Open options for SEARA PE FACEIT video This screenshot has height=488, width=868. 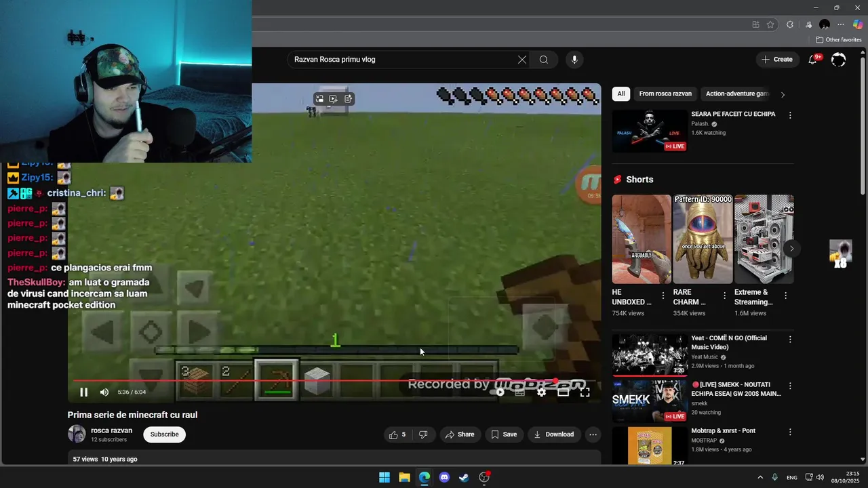coord(790,115)
